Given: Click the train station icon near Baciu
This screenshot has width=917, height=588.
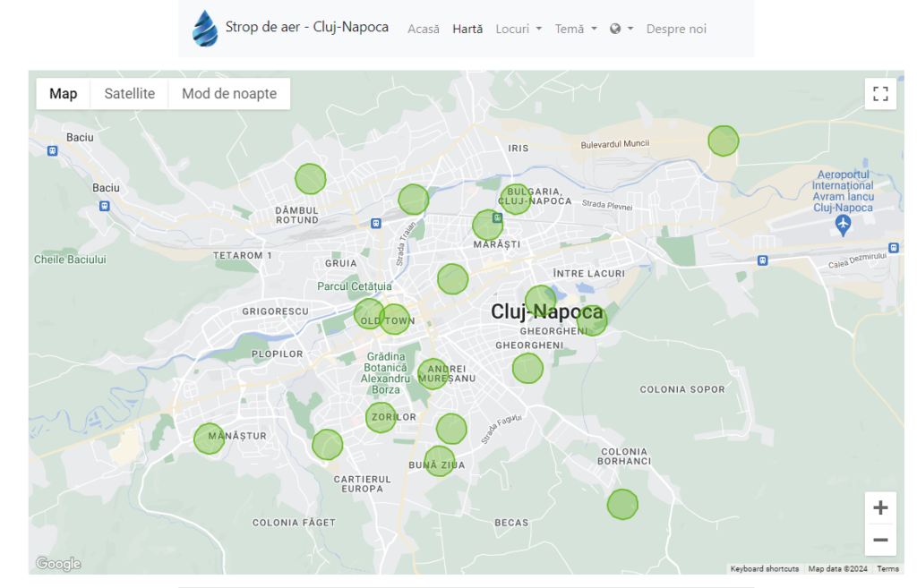Looking at the screenshot, I should (105, 205).
